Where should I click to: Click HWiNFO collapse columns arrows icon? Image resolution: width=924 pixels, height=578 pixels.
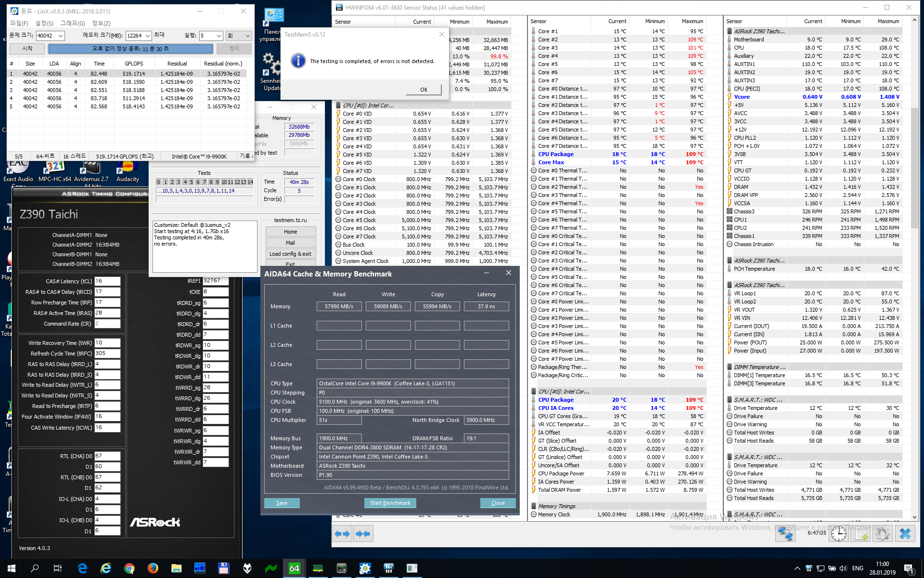(x=363, y=534)
